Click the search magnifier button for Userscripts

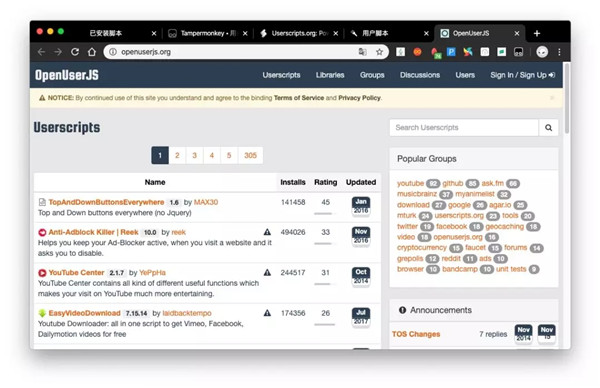pyautogui.click(x=548, y=128)
